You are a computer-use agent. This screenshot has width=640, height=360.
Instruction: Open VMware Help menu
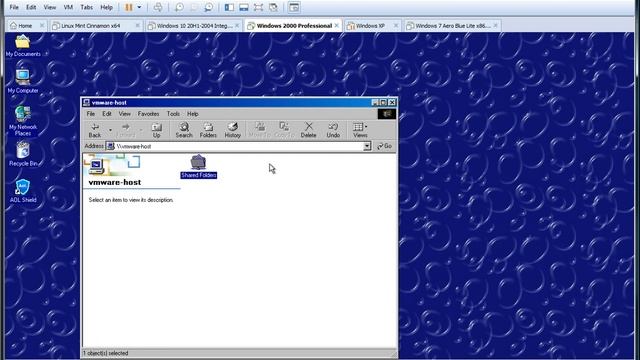pos(107,7)
